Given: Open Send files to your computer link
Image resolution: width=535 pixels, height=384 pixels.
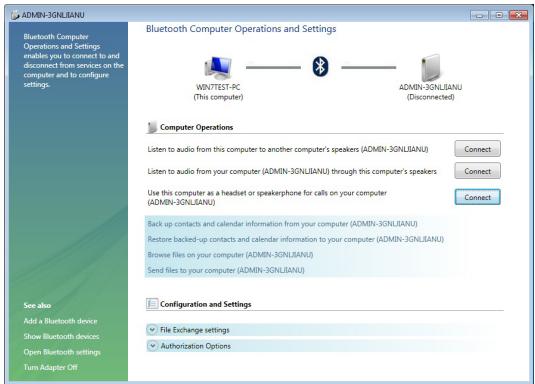Looking at the screenshot, I should 226,270.
